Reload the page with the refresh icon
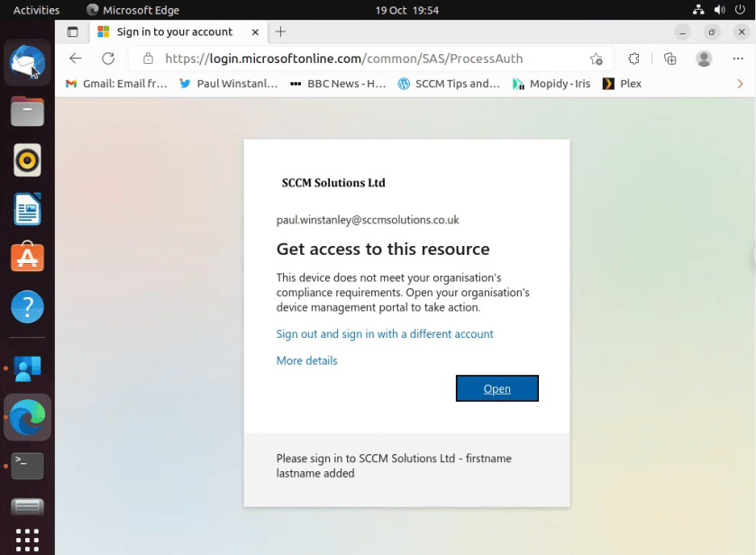The height and width of the screenshot is (555, 756). point(107,58)
